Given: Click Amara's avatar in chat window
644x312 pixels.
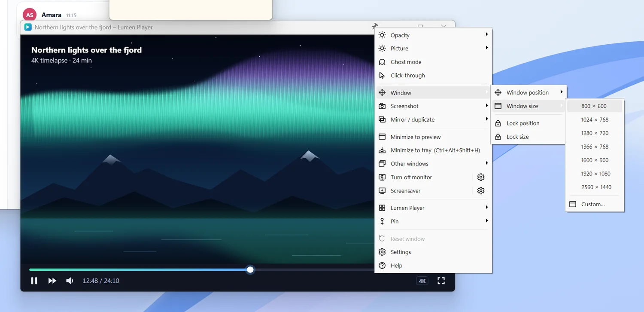Looking at the screenshot, I should 30,15.
